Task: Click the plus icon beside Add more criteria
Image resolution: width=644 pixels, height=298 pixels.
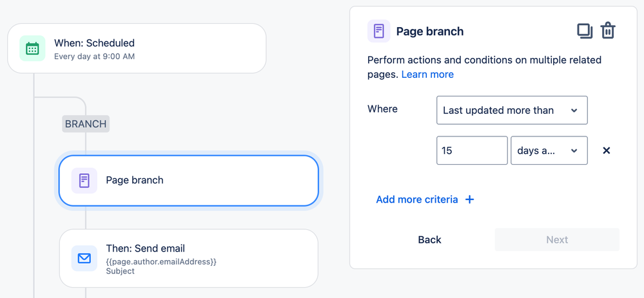Action: (x=469, y=200)
